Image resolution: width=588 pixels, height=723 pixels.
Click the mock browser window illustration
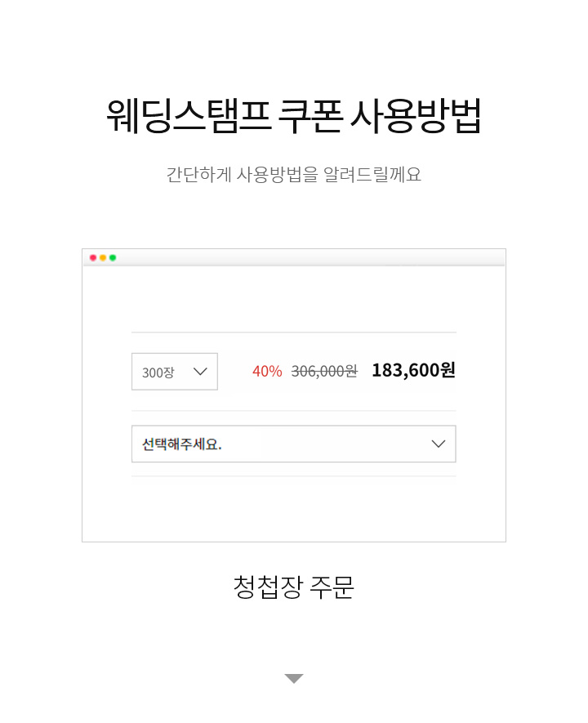[294, 395]
